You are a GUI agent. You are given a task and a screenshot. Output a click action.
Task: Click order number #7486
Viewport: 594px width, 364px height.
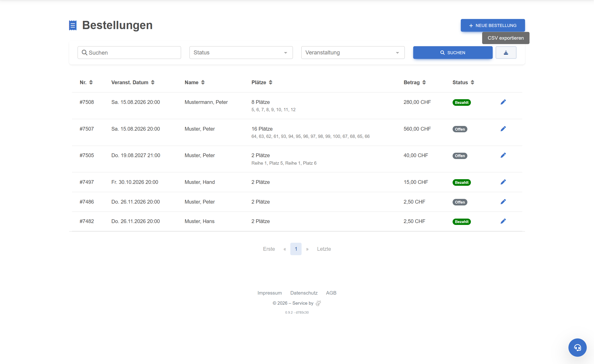pyautogui.click(x=87, y=202)
